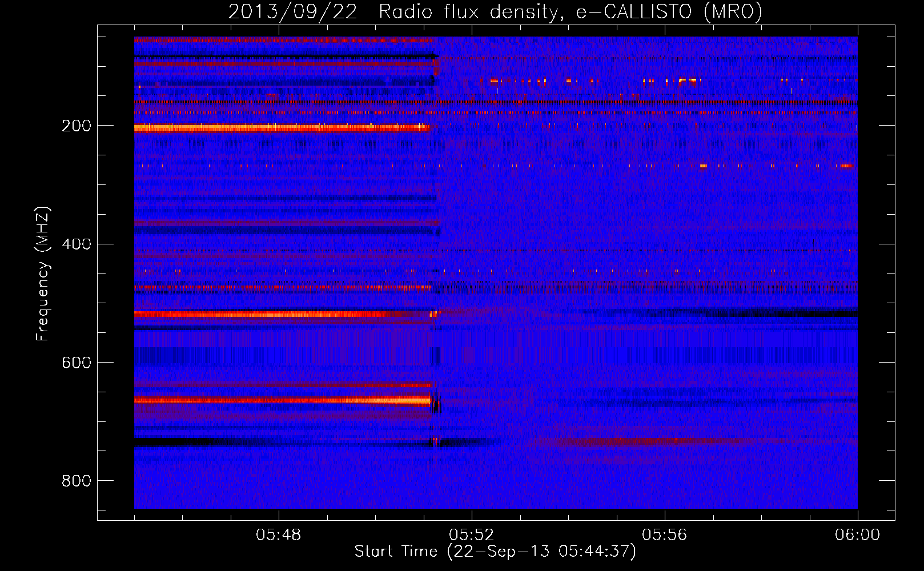924x571 pixels.
Task: Click the 200 frequency tick label
Action: point(77,126)
